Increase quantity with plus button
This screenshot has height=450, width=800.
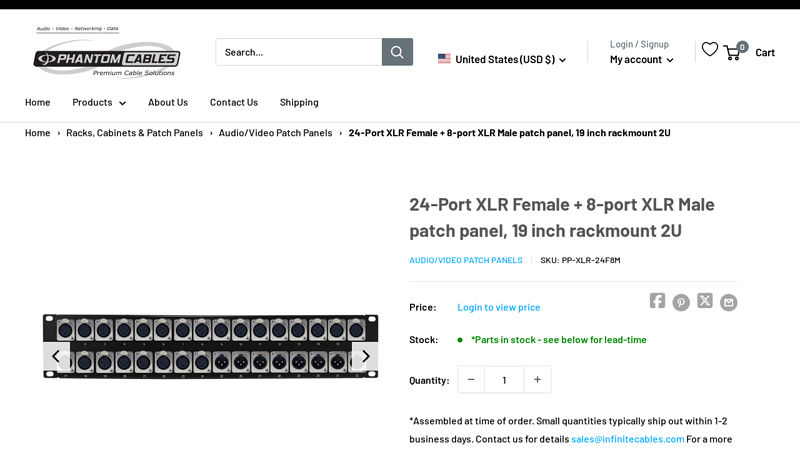537,380
